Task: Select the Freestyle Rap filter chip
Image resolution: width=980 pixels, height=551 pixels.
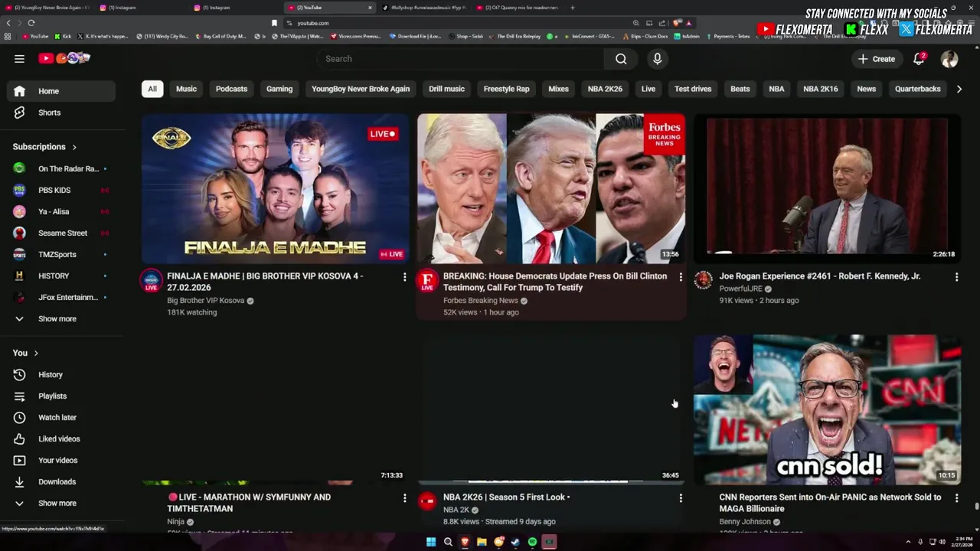Action: (506, 89)
